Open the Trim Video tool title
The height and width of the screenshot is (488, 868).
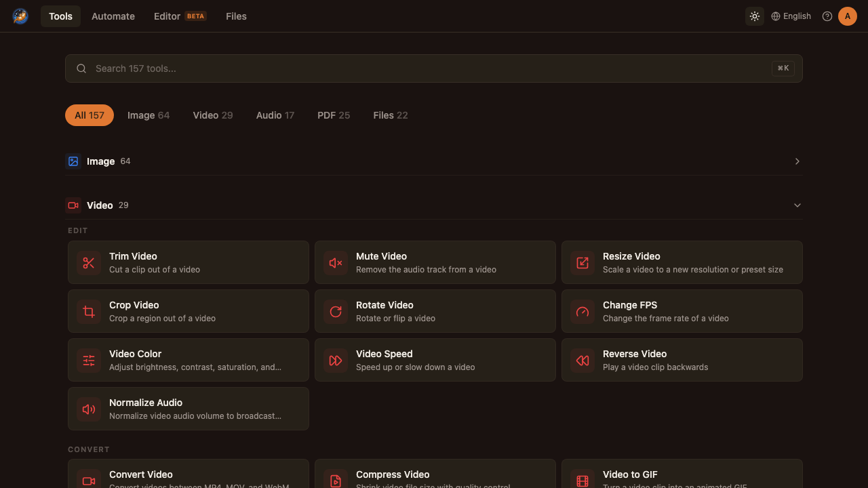point(133,256)
